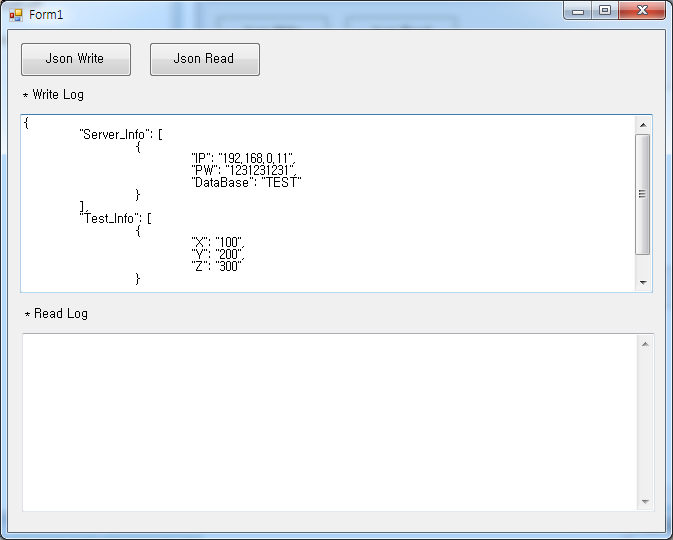The width and height of the screenshot is (673, 540).
Task: Click the * Read Log label
Action: [x=56, y=314]
